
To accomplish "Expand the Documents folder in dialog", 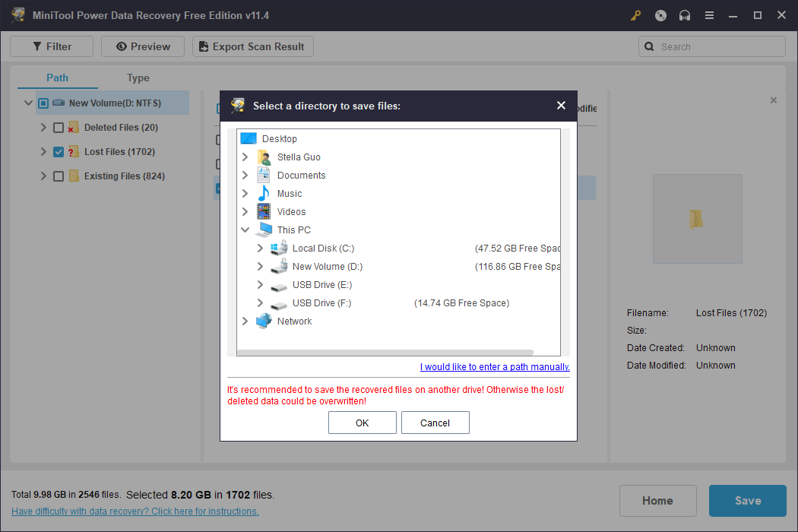I will pos(245,175).
